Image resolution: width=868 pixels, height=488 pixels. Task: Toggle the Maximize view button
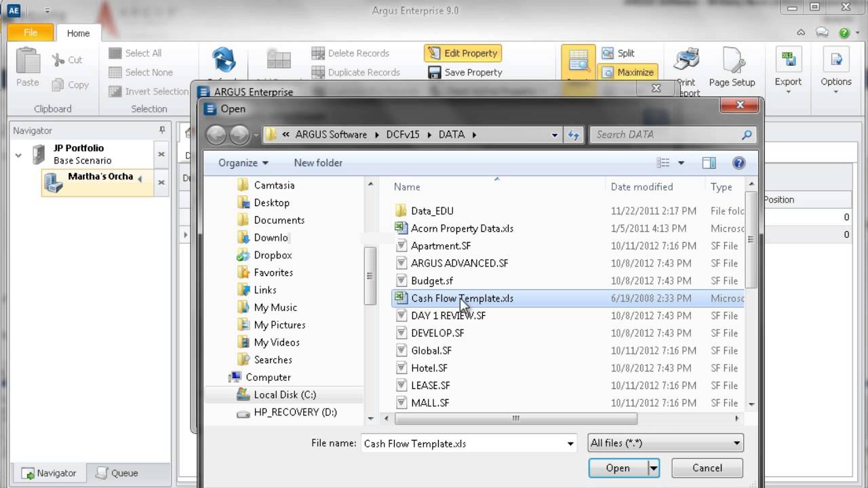coord(627,72)
